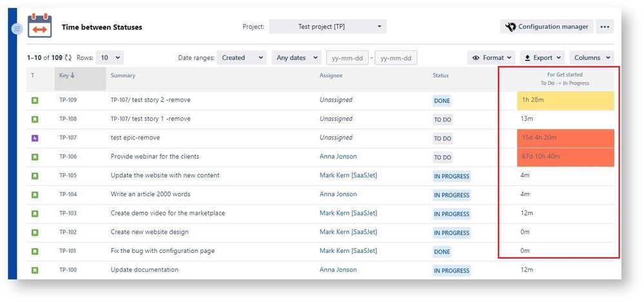Click the DONE status badge for TP-101
This screenshot has width=644, height=302.
pos(442,252)
